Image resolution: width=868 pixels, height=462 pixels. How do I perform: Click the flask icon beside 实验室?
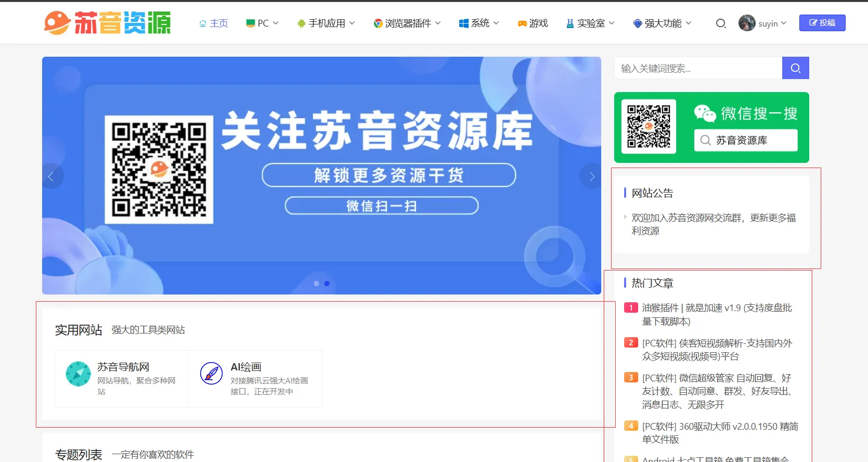(x=570, y=23)
